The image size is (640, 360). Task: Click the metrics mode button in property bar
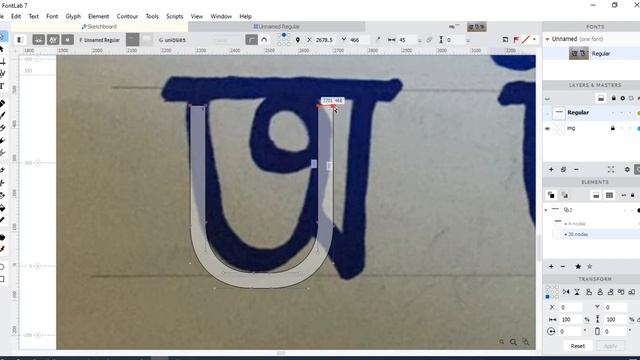[38, 40]
